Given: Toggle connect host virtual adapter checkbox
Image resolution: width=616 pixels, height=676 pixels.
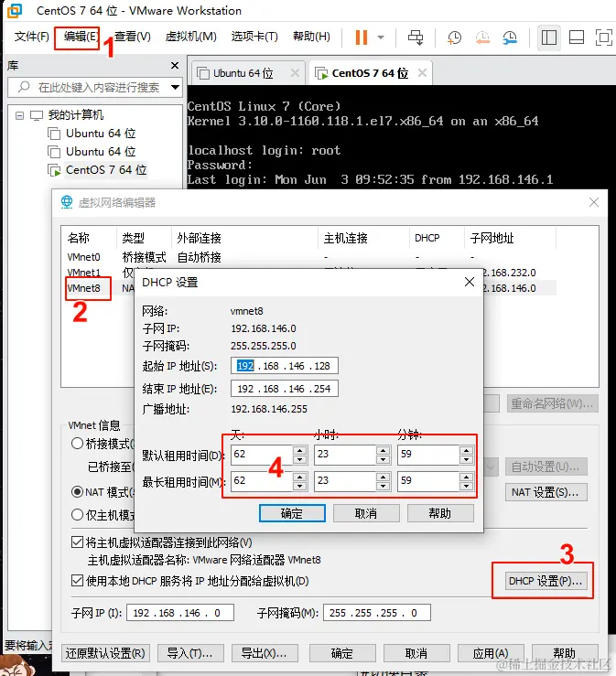Looking at the screenshot, I should (77, 542).
